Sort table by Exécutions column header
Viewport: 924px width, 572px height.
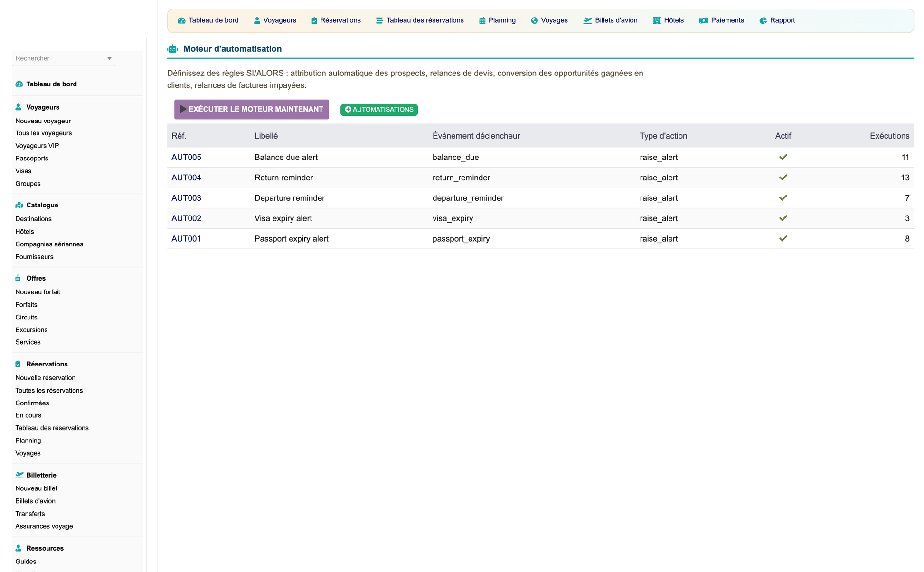click(x=889, y=136)
